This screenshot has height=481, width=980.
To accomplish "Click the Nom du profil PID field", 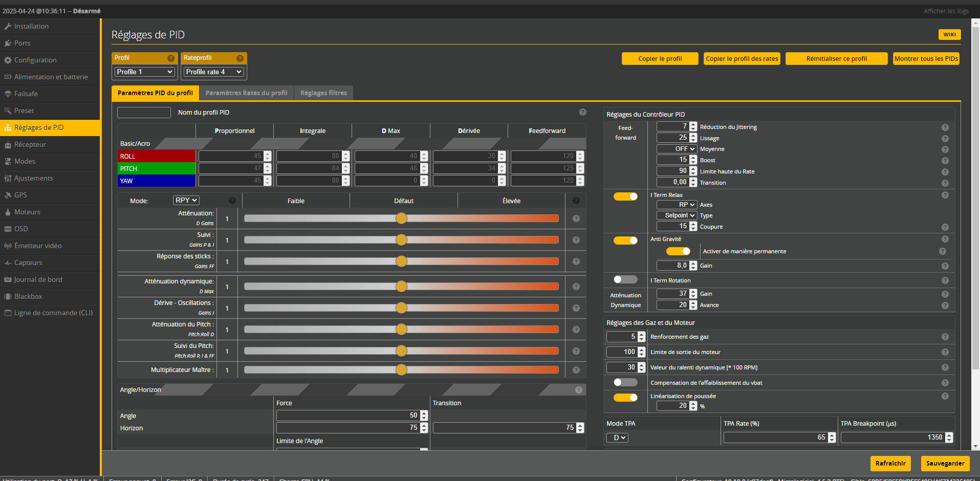I will (x=144, y=113).
